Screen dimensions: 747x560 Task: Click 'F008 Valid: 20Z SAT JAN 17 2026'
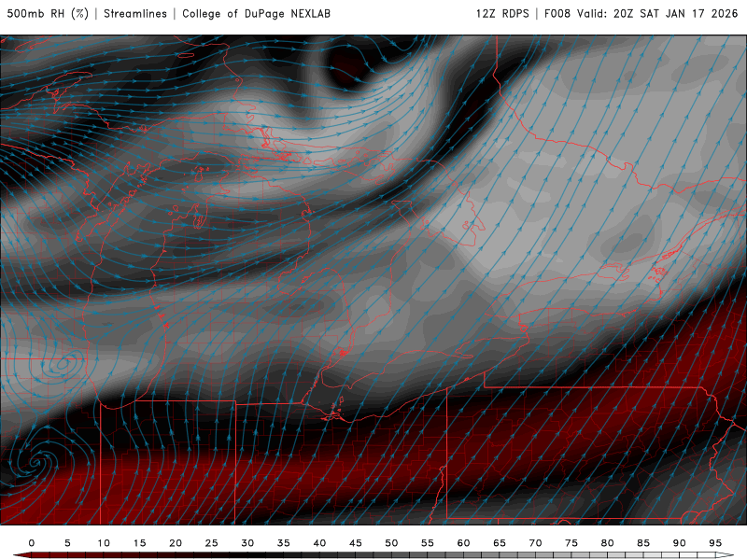(x=641, y=13)
